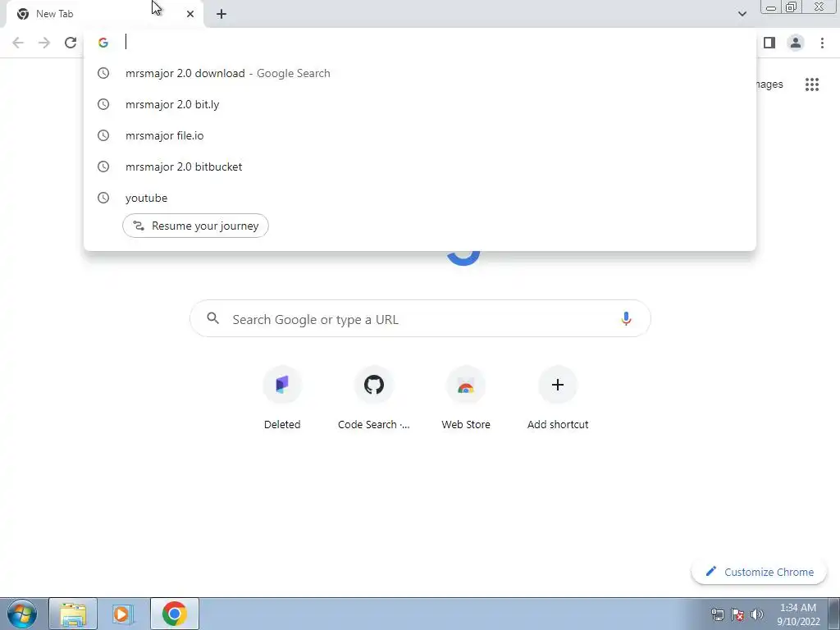Launch Windows Media Player from the taskbar
The height and width of the screenshot is (630, 840).
[x=123, y=614]
